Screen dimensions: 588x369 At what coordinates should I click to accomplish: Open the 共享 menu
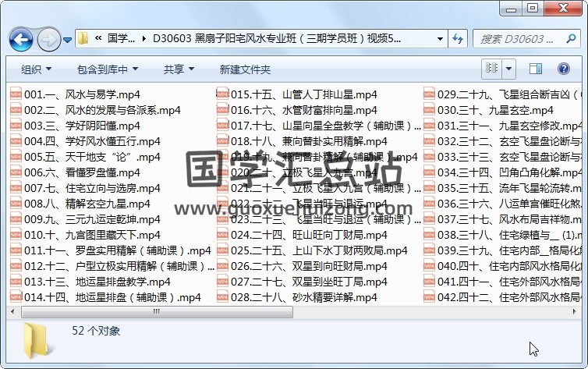click(179, 69)
